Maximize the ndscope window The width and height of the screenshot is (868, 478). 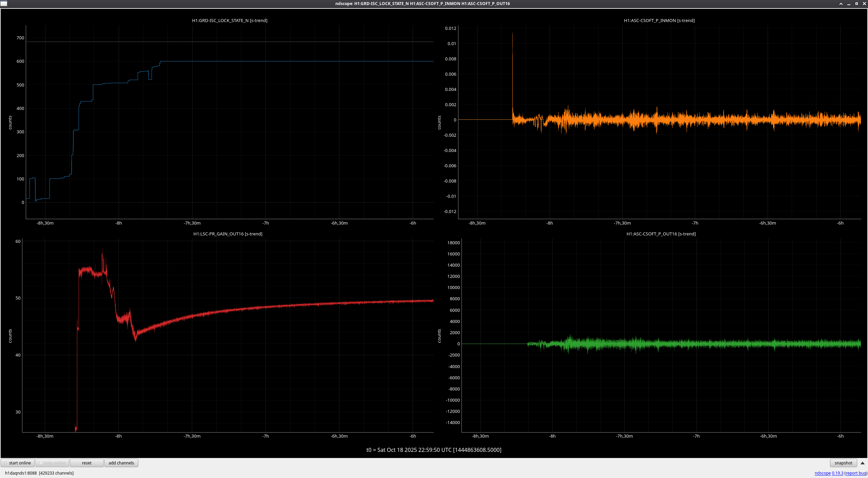point(856,3)
